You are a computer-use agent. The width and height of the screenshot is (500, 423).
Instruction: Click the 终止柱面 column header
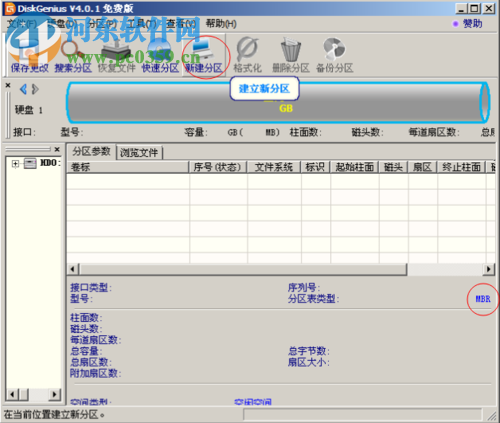point(462,167)
